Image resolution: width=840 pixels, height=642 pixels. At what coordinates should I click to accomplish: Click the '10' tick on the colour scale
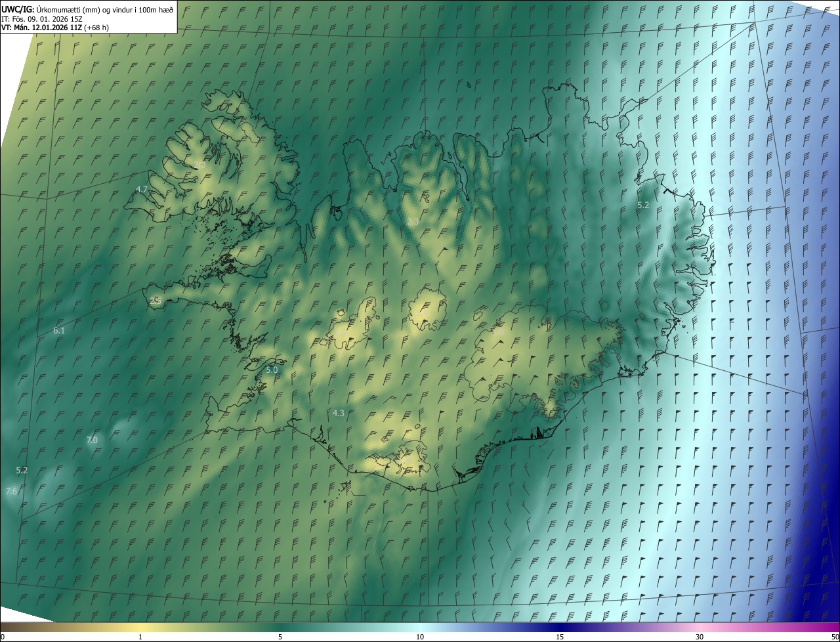point(420,637)
